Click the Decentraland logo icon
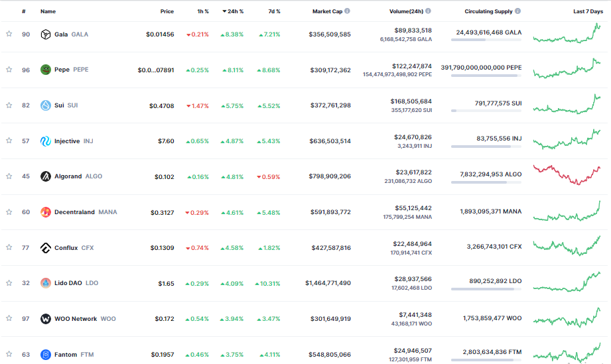 (46, 212)
